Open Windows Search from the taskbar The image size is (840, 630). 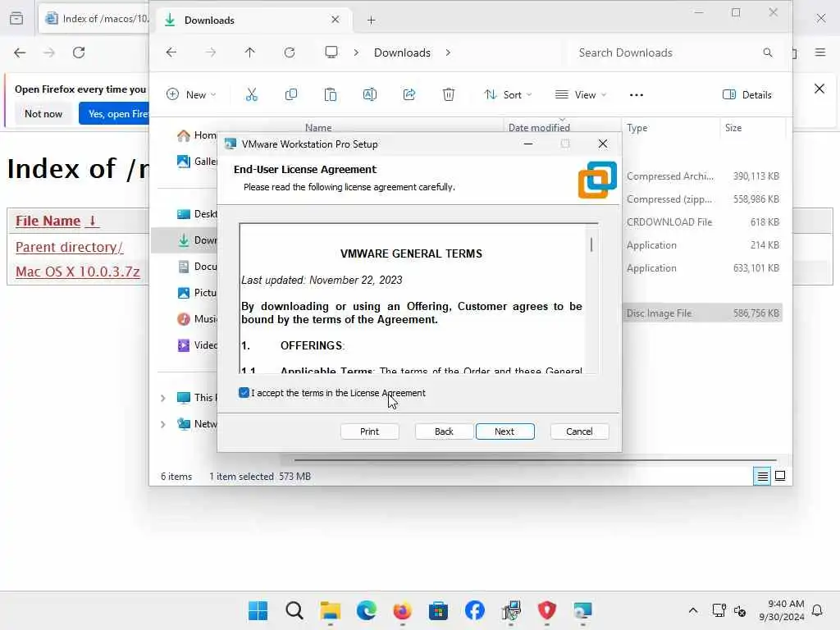click(294, 610)
